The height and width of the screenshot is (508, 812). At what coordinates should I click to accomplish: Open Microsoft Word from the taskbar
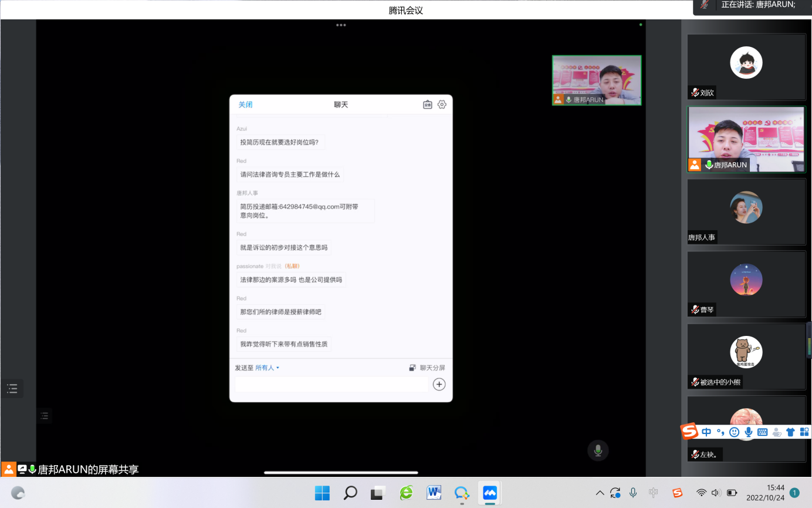tap(434, 493)
